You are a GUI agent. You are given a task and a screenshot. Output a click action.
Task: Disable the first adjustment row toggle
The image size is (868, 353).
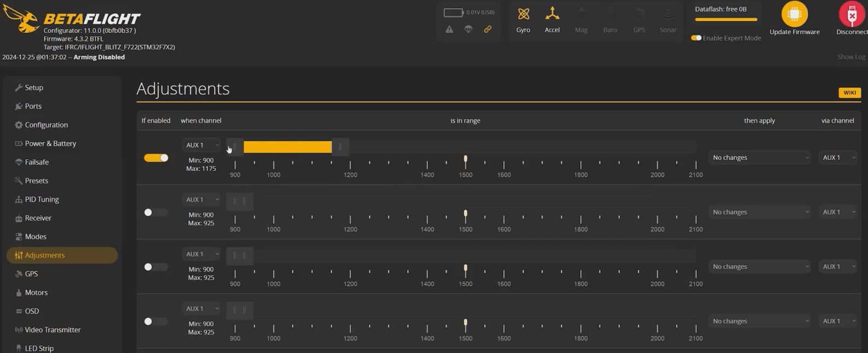(156, 158)
